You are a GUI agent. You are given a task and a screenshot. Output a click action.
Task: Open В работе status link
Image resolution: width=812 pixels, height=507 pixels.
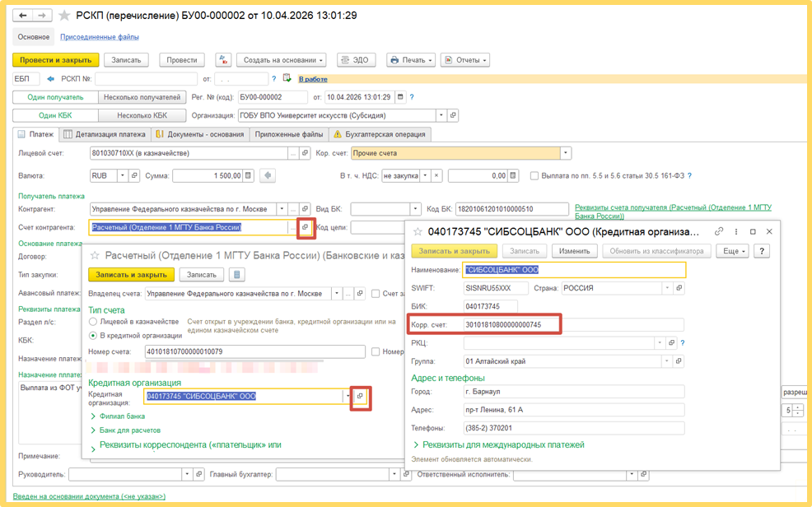pos(313,79)
